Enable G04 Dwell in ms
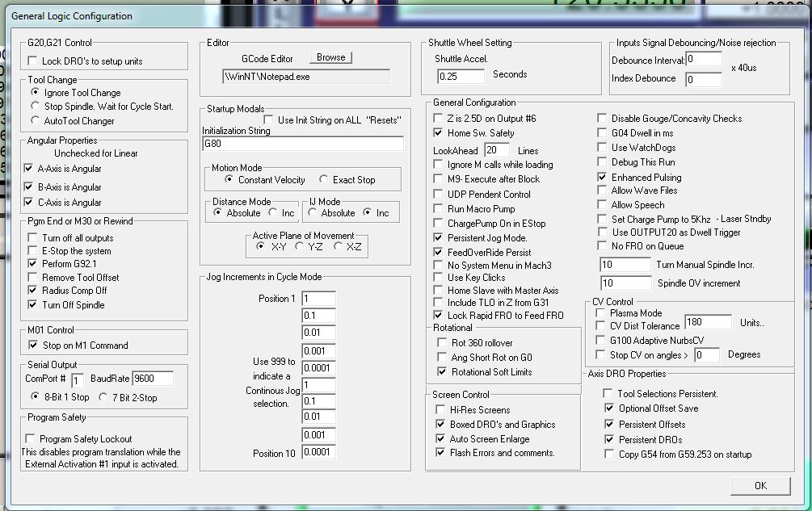The image size is (812, 511). [x=602, y=133]
